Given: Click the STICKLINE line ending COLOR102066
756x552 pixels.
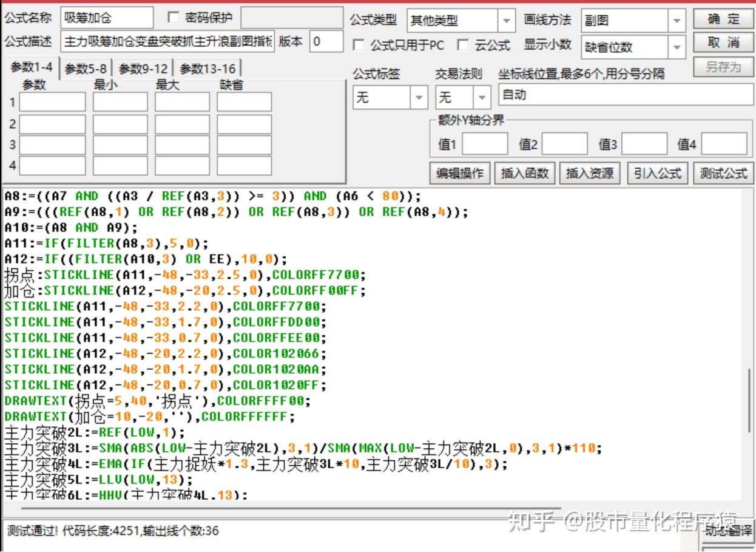Looking at the screenshot, I should 166,353.
